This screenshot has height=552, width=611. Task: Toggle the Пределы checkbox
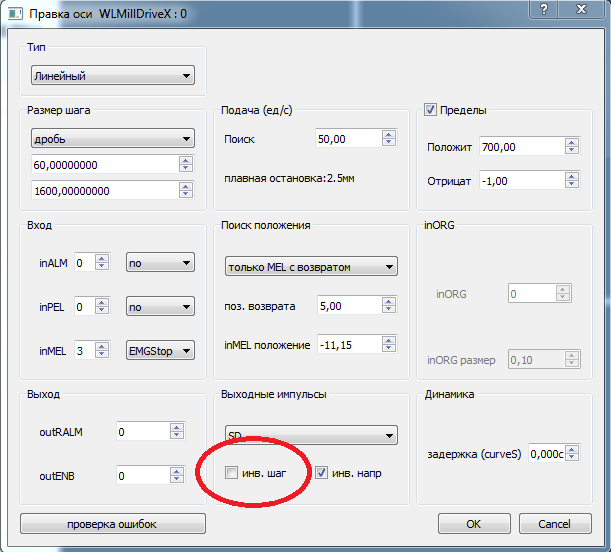430,110
